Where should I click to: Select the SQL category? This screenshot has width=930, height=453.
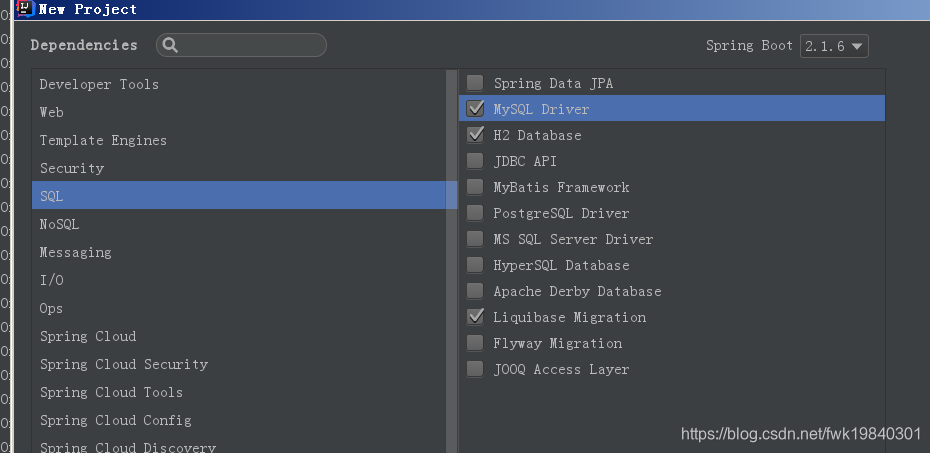(239, 196)
